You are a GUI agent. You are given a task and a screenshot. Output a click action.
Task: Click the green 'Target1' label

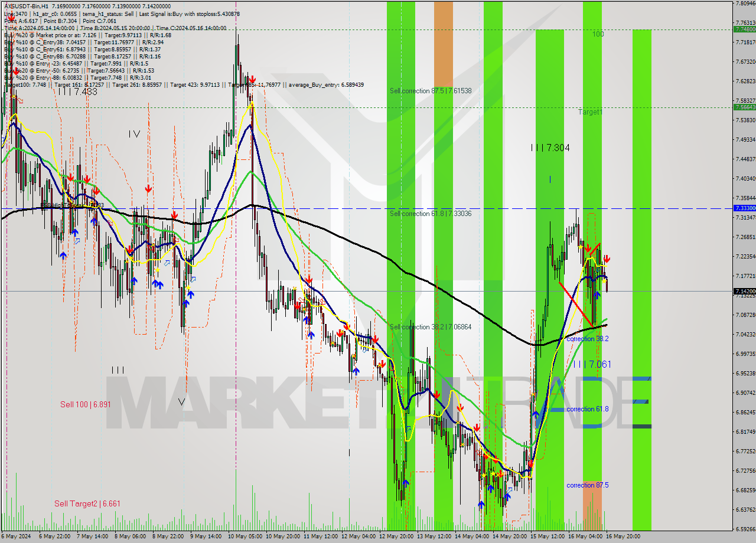(591, 112)
